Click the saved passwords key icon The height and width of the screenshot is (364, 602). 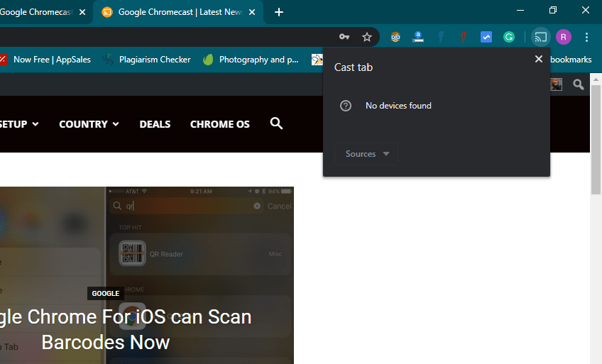point(344,37)
